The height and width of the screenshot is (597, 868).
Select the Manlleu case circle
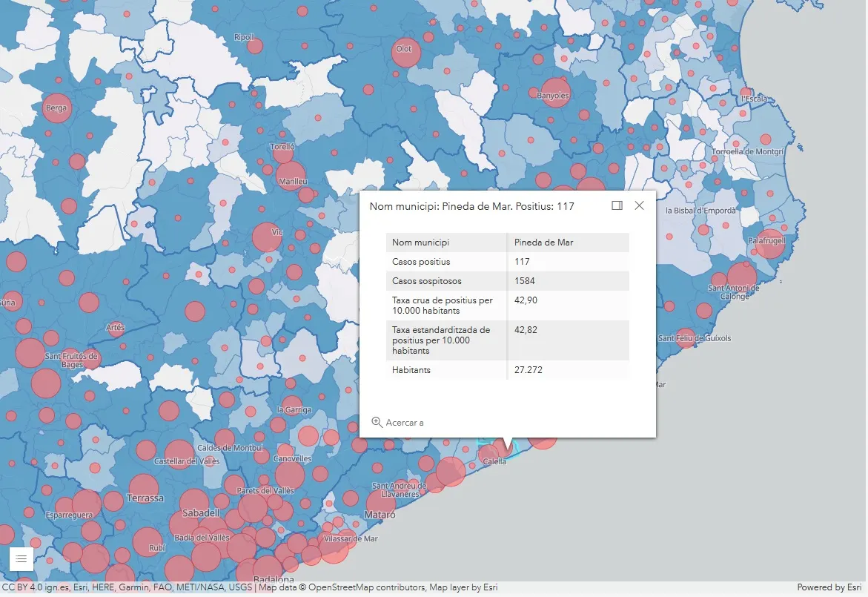291,176
